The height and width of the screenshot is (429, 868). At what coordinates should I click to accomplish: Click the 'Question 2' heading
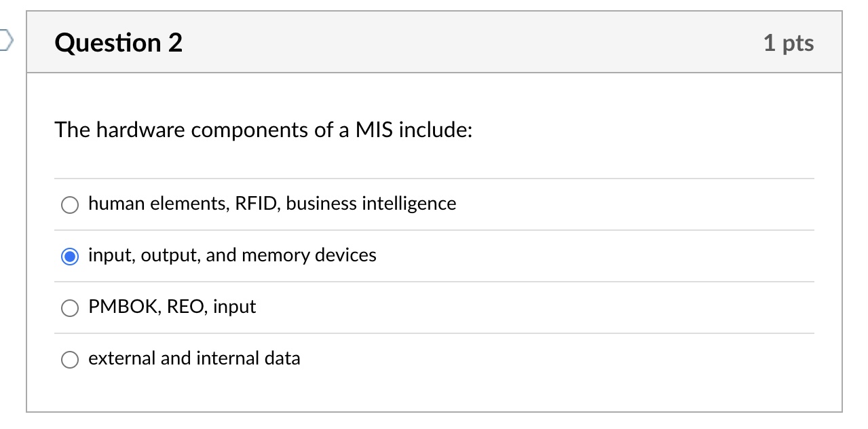tap(118, 42)
